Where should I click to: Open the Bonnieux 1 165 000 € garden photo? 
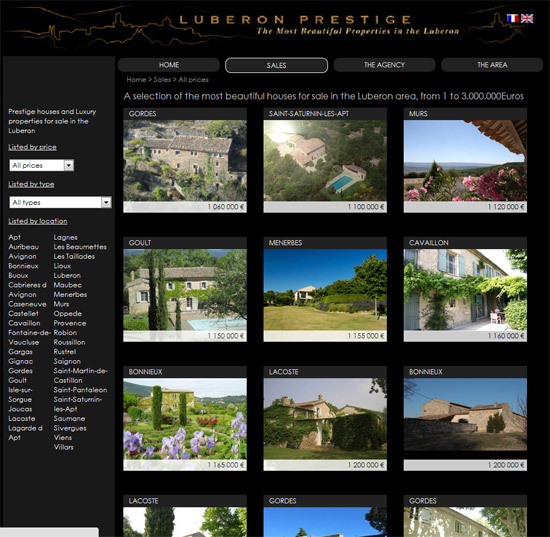185,418
